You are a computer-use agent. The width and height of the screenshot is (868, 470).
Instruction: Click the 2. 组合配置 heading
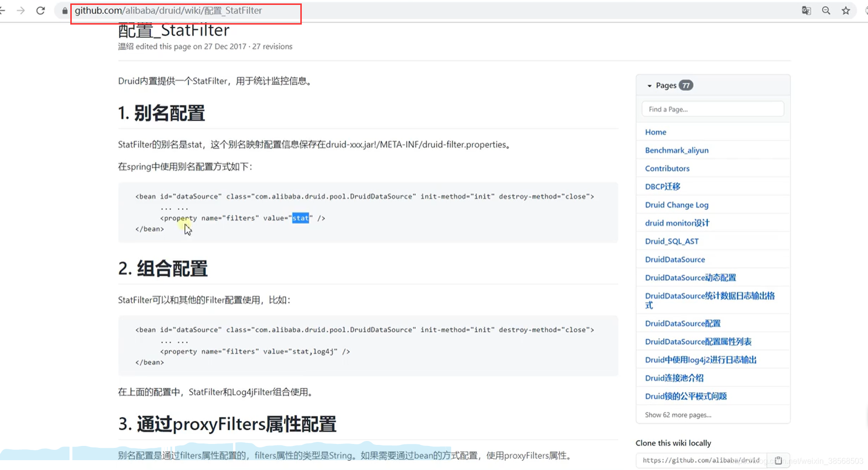coord(163,268)
